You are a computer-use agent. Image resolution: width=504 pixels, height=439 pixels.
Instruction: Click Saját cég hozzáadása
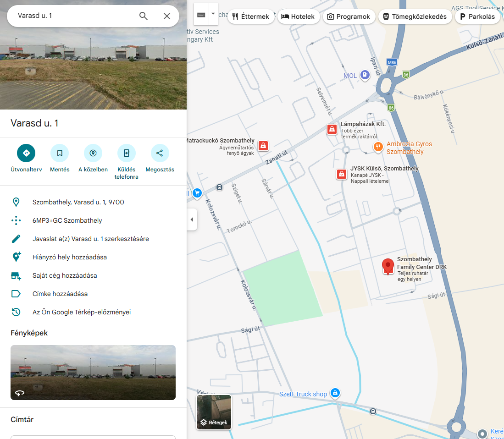[65, 275]
